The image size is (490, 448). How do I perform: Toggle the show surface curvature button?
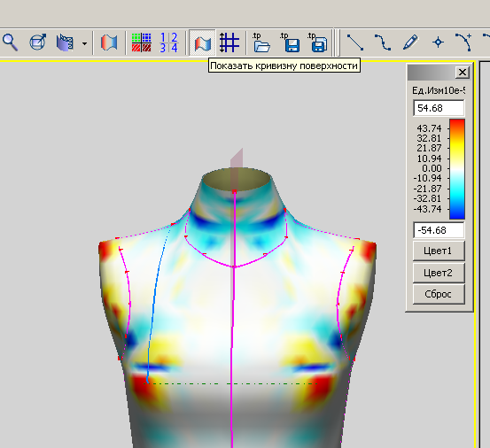click(x=202, y=42)
